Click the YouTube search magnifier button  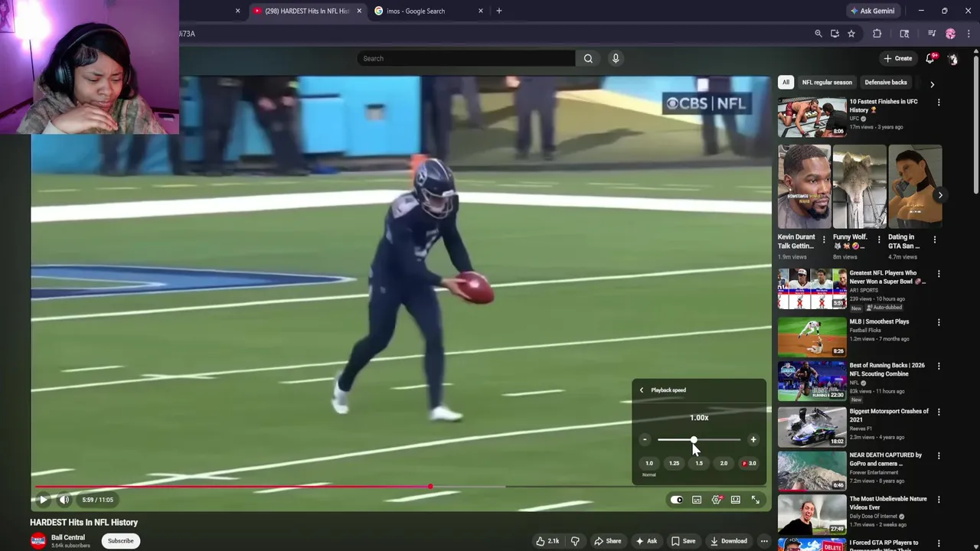coord(588,58)
